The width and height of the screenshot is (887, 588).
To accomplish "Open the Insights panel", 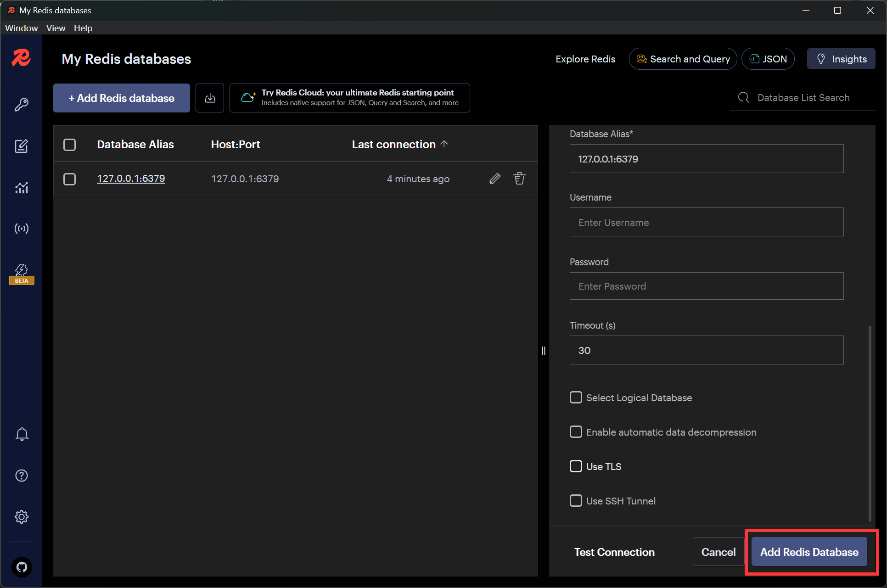I will pos(841,59).
